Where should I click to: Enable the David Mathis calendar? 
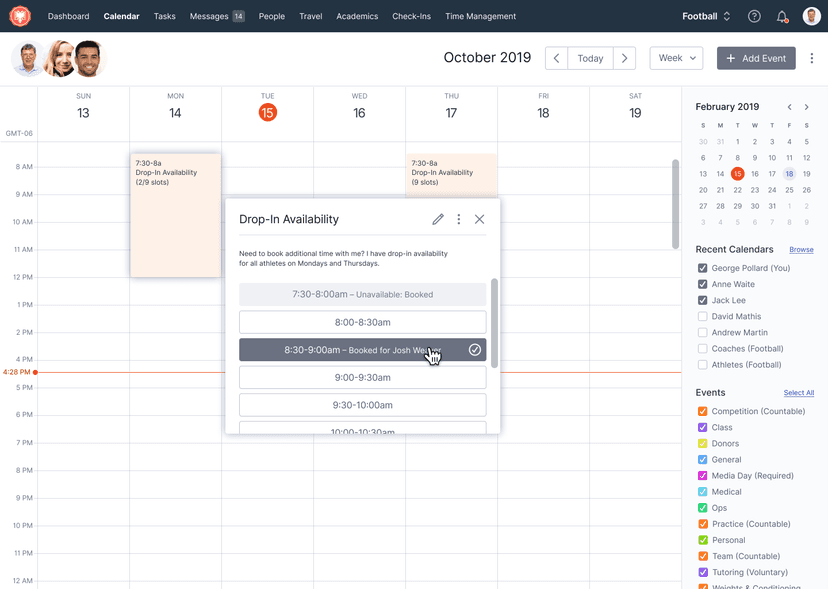point(703,316)
